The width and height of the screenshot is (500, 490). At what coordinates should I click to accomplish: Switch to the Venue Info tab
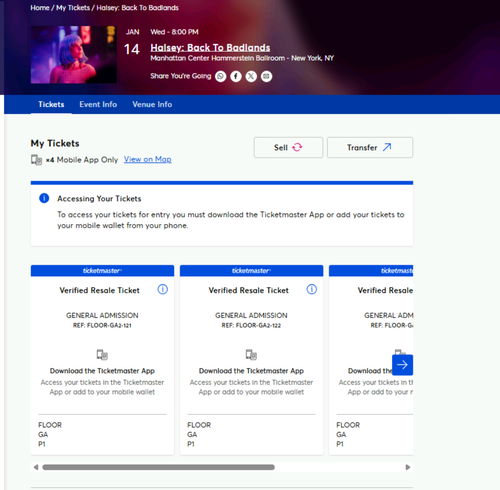152,104
